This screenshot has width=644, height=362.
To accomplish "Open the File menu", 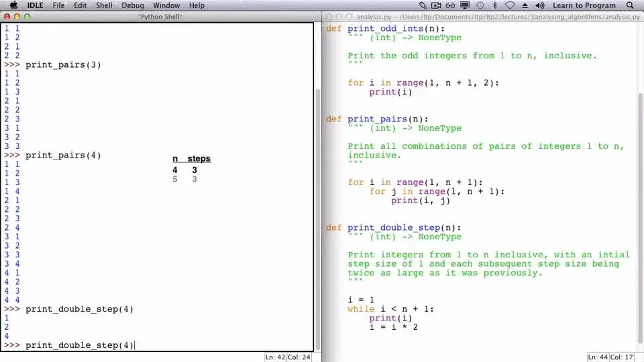I will [x=58, y=5].
